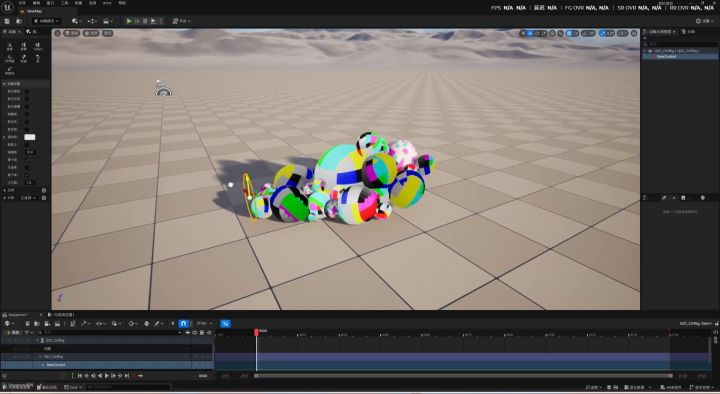The height and width of the screenshot is (394, 720).
Task: Click the eject icon in the play toolbar
Action: click(x=153, y=21)
